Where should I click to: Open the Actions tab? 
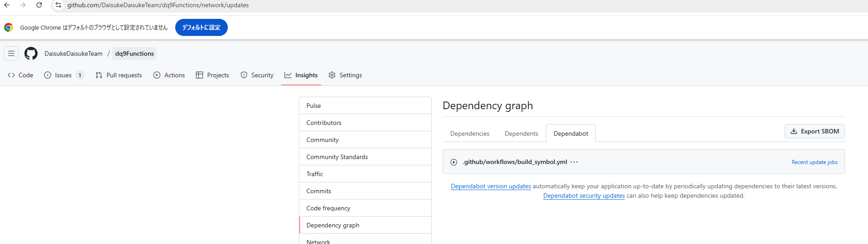169,75
